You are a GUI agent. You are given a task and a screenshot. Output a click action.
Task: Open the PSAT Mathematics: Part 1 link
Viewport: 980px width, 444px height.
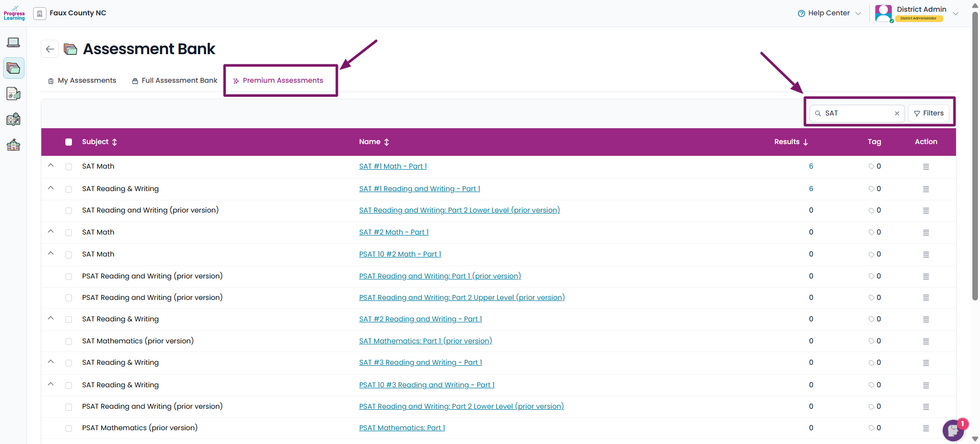click(402, 428)
